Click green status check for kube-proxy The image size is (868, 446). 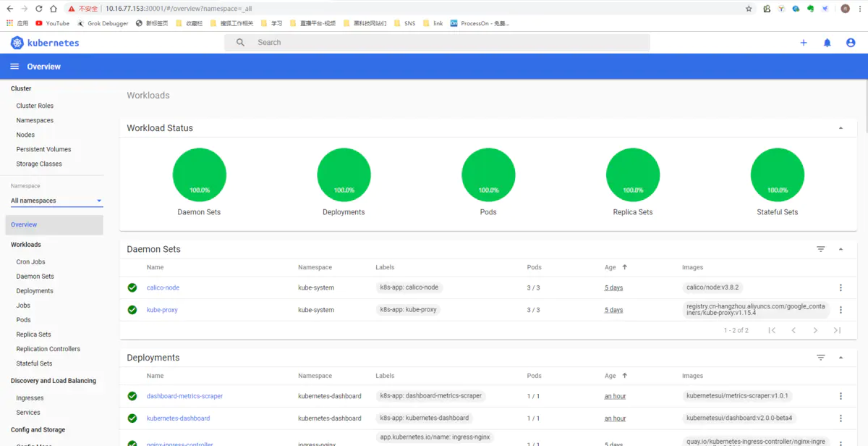(132, 310)
